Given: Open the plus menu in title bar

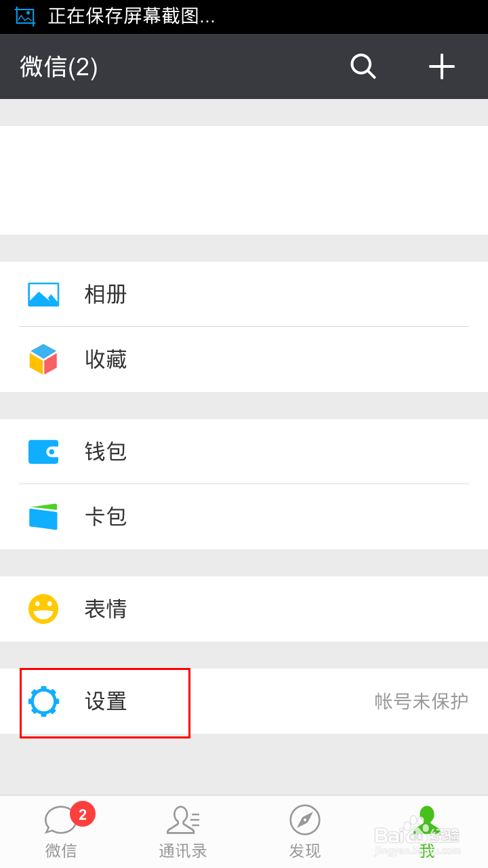Looking at the screenshot, I should click(442, 66).
